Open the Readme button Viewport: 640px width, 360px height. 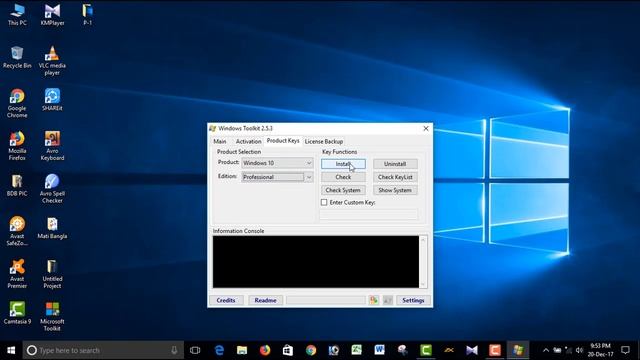click(265, 300)
